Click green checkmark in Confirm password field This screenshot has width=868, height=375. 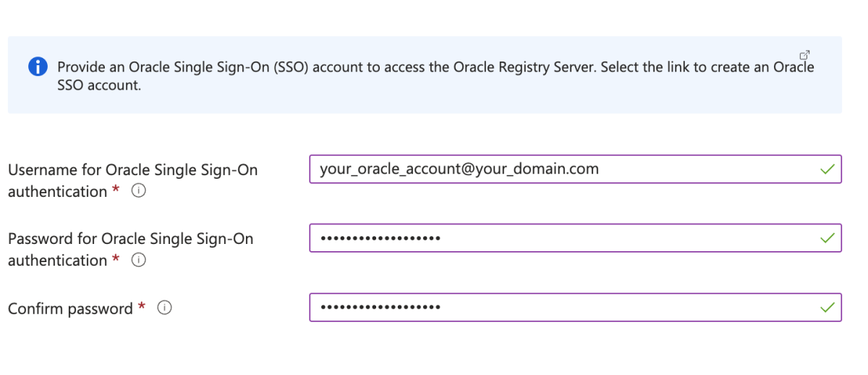(x=827, y=308)
